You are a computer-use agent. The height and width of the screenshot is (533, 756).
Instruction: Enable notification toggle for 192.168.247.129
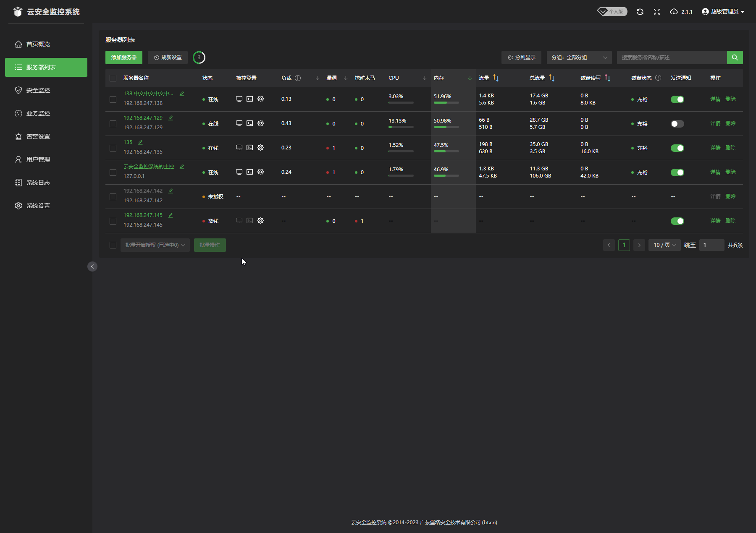(x=677, y=124)
